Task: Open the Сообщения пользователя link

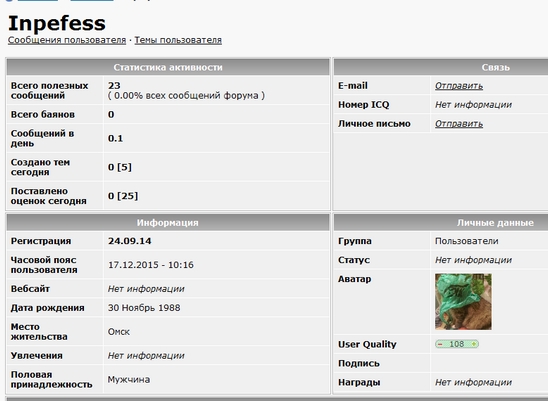Action: pos(67,40)
